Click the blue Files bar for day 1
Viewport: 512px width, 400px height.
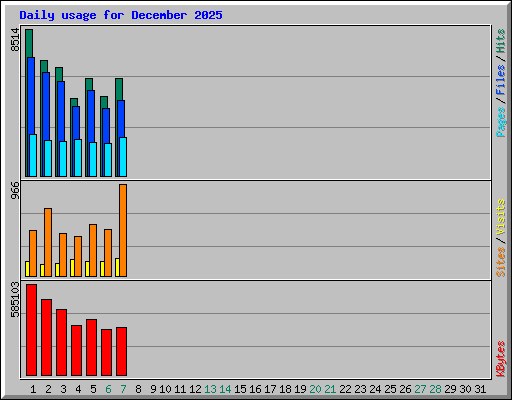pos(31,96)
